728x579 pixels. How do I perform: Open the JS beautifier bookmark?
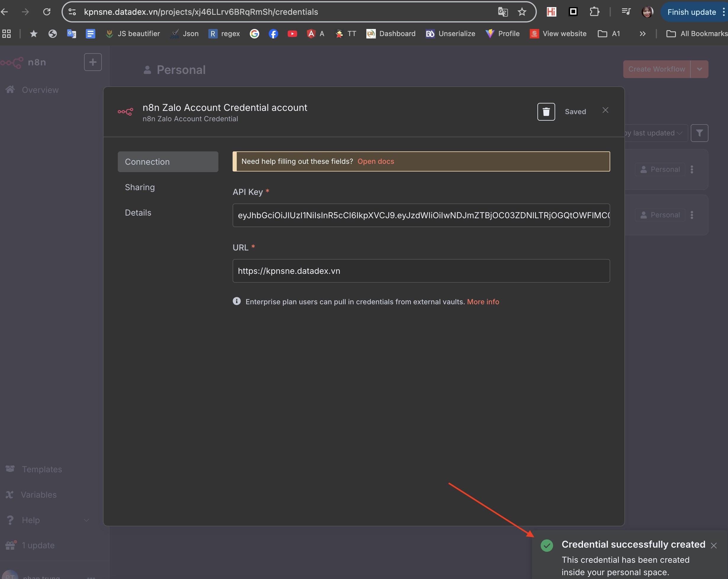pos(133,33)
